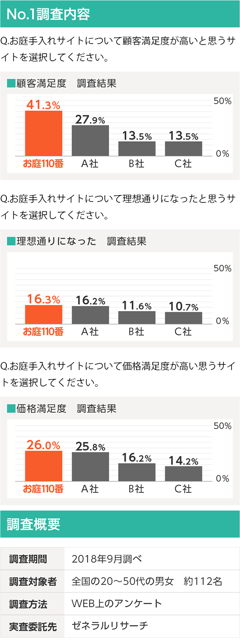Select the orange 26.0% bar in 価格満足度 chart

(x=44, y=466)
